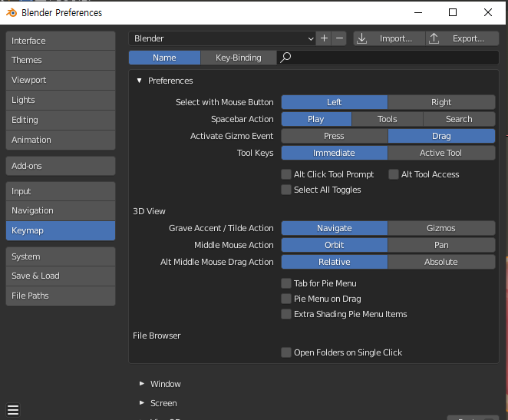Open the System preferences tab
This screenshot has height=420, width=508.
point(61,256)
